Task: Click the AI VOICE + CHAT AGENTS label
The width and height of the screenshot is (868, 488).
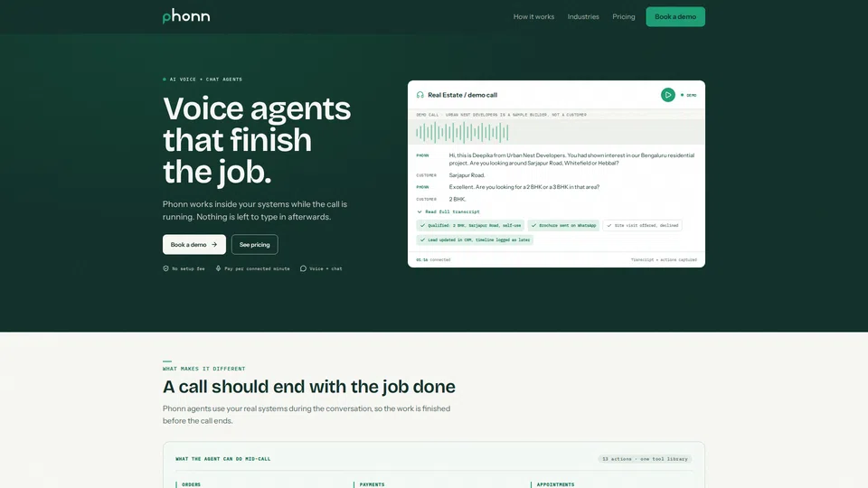Action: [203, 80]
